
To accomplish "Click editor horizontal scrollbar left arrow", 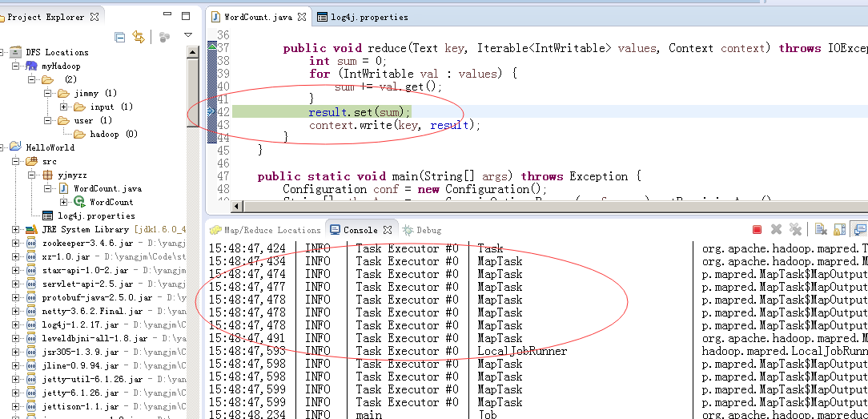I will (238, 207).
